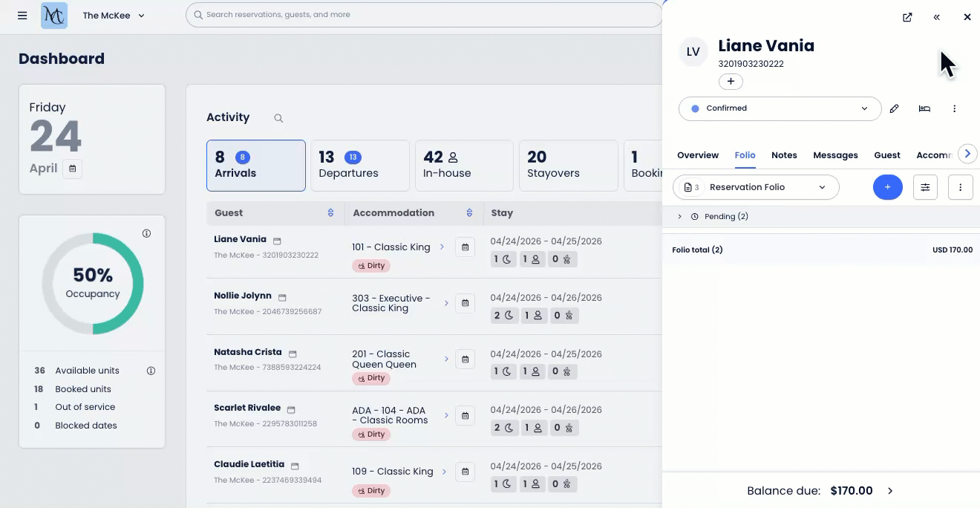
Task: Click the search reservations input field
Action: click(x=423, y=15)
